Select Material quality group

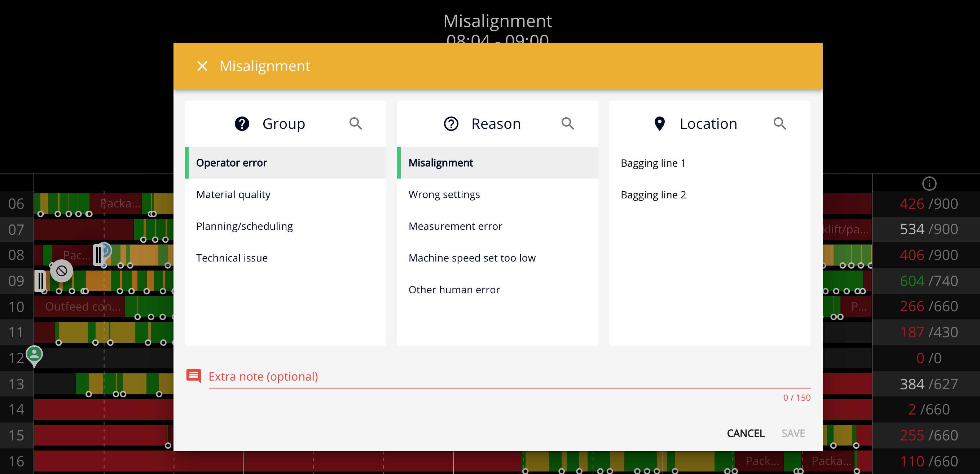[233, 194]
